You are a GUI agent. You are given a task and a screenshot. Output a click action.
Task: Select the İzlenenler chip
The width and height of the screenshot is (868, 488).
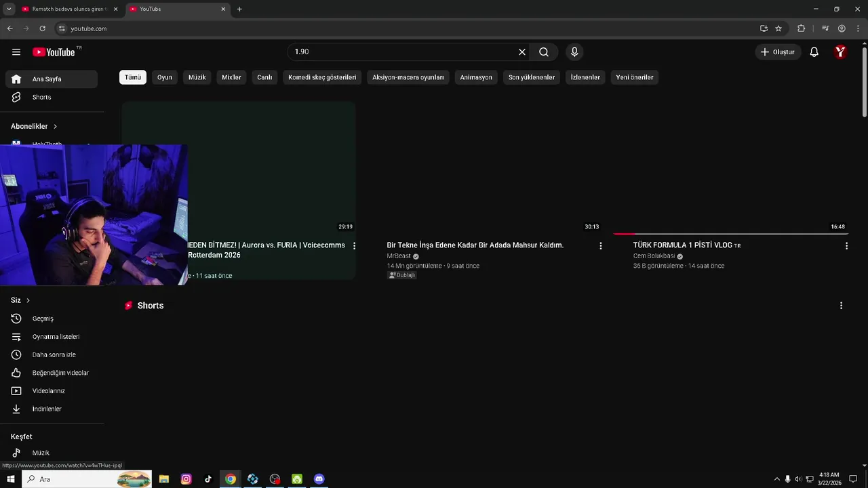click(585, 77)
